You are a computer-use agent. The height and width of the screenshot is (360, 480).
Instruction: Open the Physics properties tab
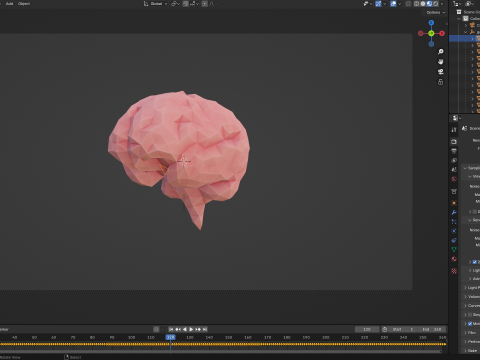point(454,231)
